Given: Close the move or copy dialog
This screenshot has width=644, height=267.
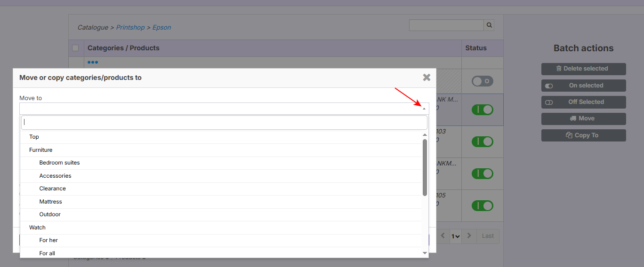Looking at the screenshot, I should click(427, 78).
